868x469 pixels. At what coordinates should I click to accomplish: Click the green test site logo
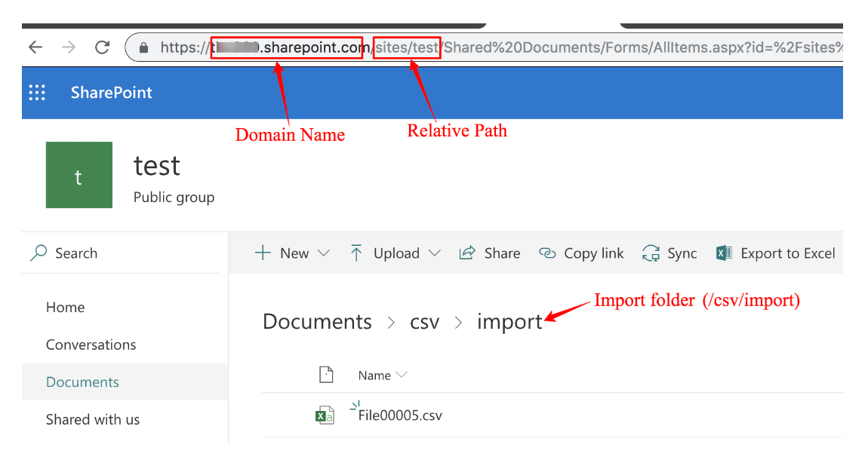click(x=78, y=175)
